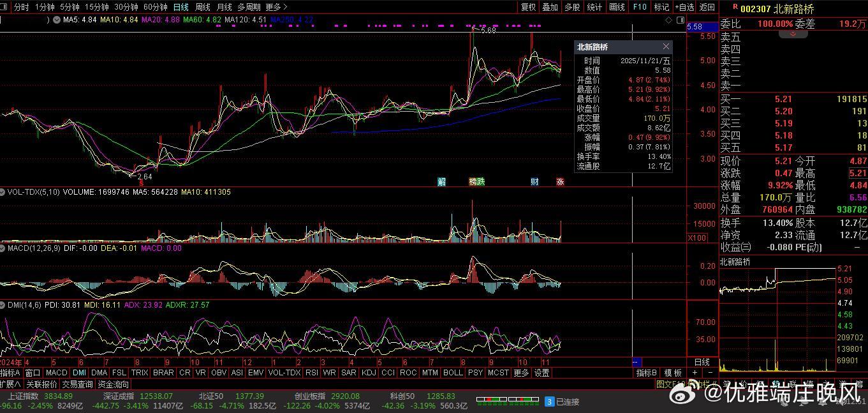Image resolution: width=868 pixels, height=413 pixels.
Task: Select the KDJ indicator tab
Action: coord(369,373)
